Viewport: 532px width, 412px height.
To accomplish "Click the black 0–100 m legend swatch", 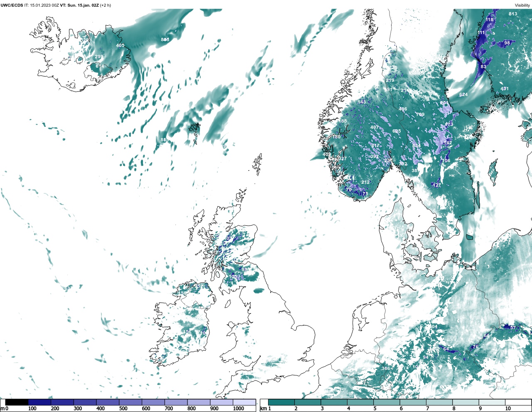I will tap(17, 402).
